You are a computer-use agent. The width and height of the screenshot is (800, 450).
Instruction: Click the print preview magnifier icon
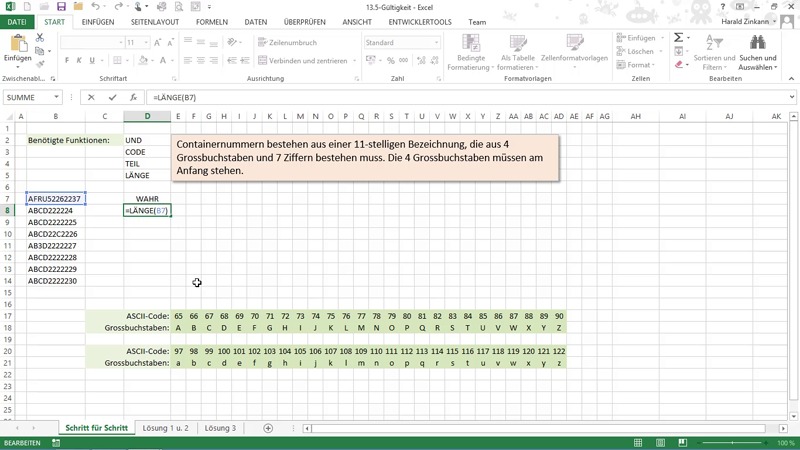pos(179,7)
